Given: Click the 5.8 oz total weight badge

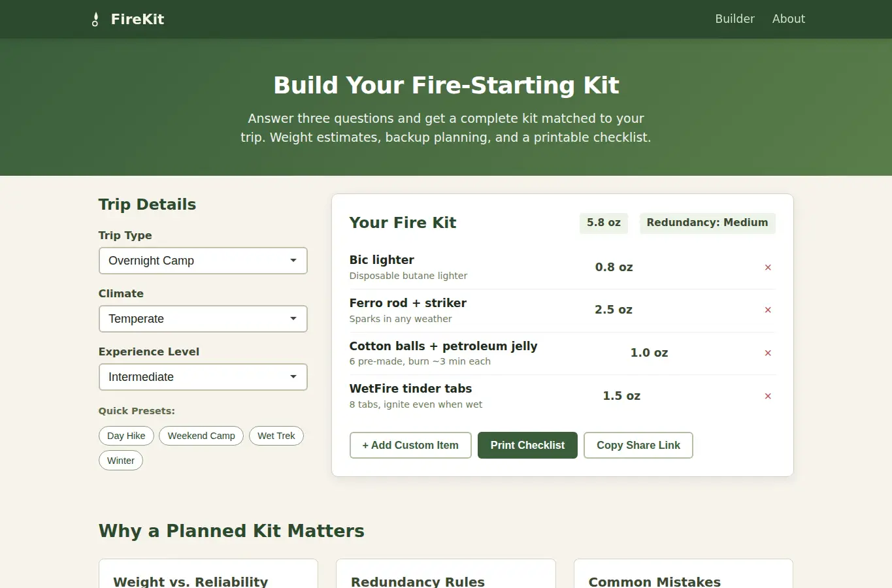Looking at the screenshot, I should (x=604, y=223).
